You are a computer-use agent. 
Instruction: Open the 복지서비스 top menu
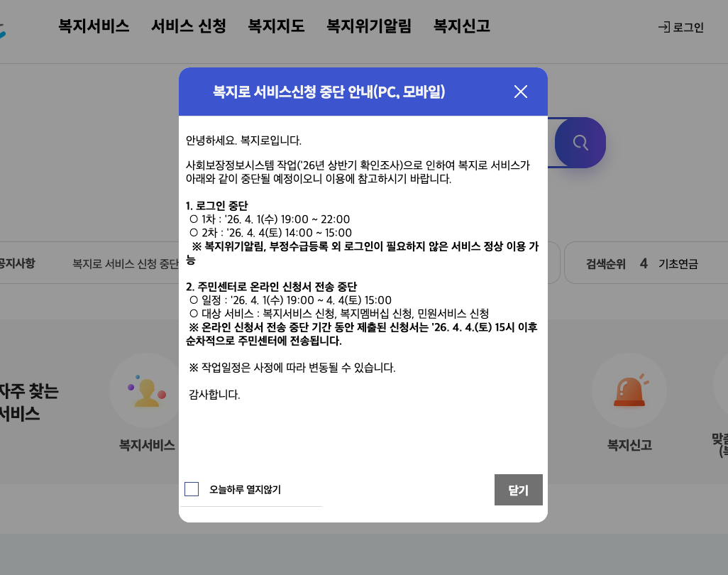coord(94,26)
